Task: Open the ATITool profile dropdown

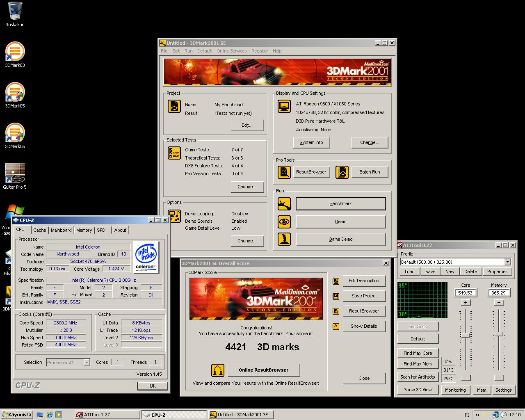Action: (507, 262)
